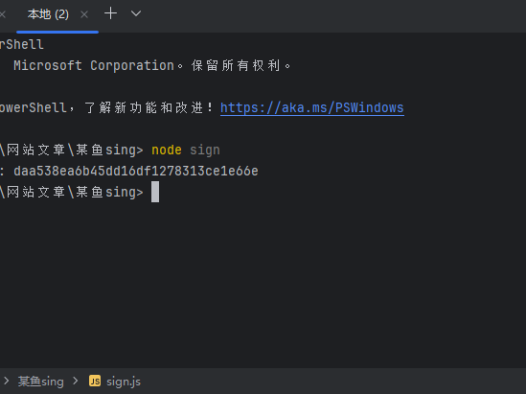Focus the terminal cursor at the prompt
The height and width of the screenshot is (394, 526).
click(155, 192)
